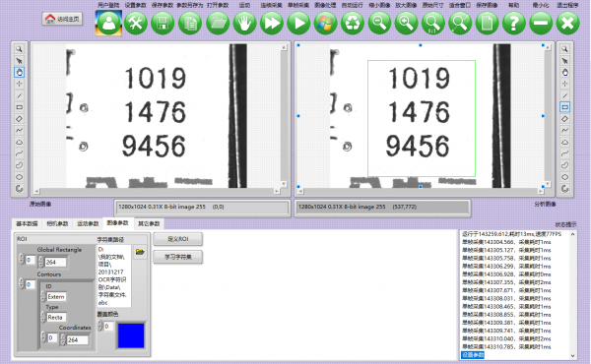
Task: Select highlighted rectangle tool in right palette
Action: click(564, 107)
